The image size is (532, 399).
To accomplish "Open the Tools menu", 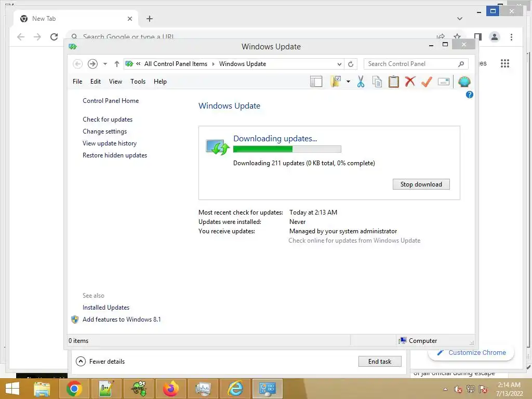I will click(x=138, y=82).
